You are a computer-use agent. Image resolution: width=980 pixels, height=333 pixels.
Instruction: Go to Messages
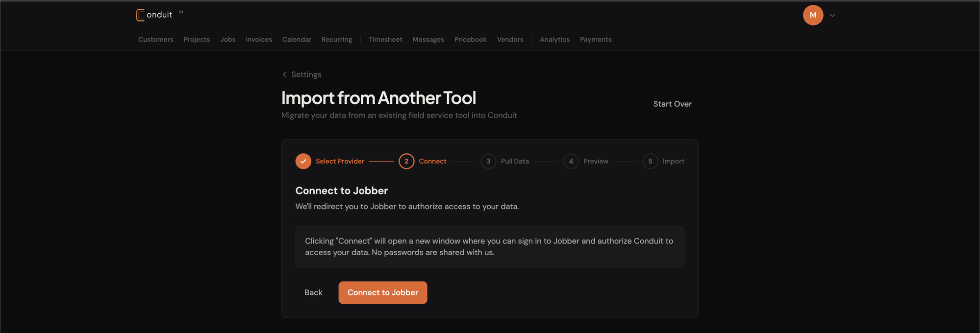(x=428, y=40)
